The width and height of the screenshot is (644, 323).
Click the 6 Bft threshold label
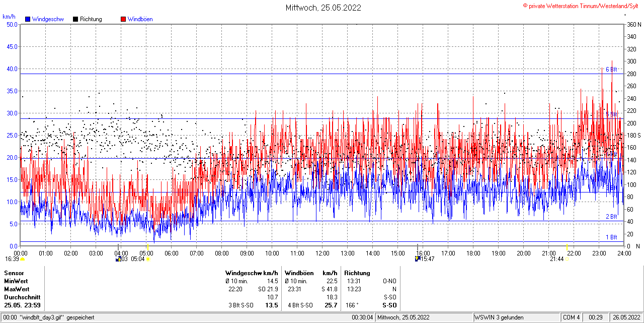[x=611, y=70]
